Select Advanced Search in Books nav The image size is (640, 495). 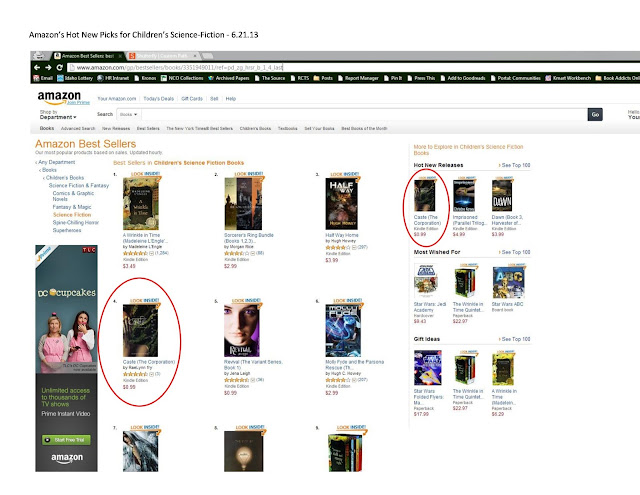[78, 129]
